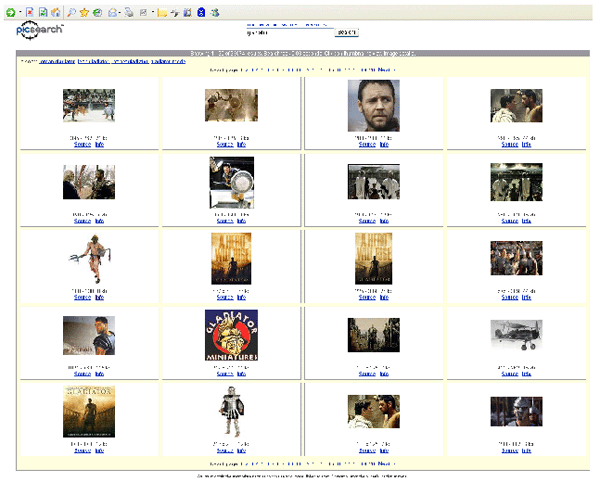The width and height of the screenshot is (600, 482).
Task: Click Next in the pagination below the results
Action: 384,464
